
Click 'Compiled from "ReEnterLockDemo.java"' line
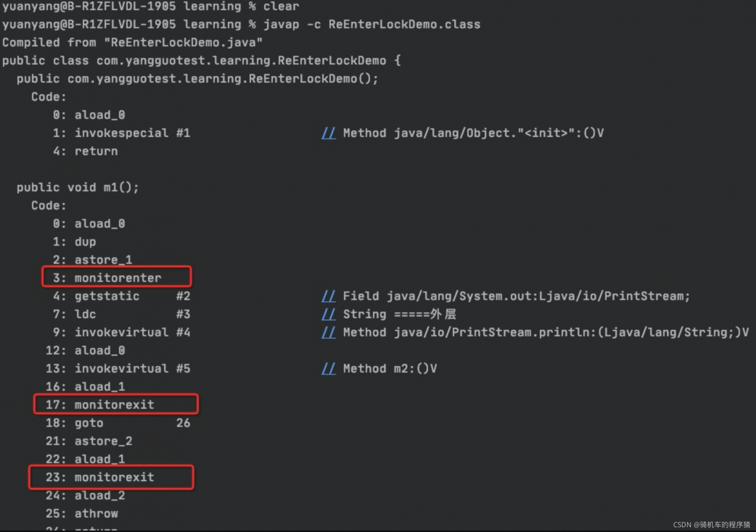[133, 43]
